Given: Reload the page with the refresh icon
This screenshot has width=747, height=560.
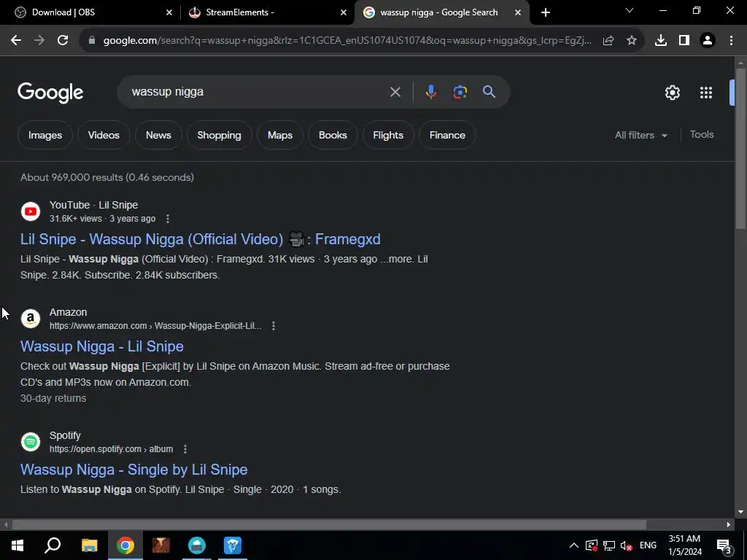Looking at the screenshot, I should tap(63, 41).
